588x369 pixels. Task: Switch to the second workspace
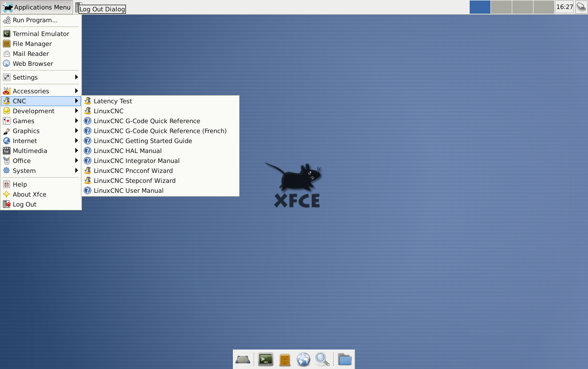(x=501, y=7)
